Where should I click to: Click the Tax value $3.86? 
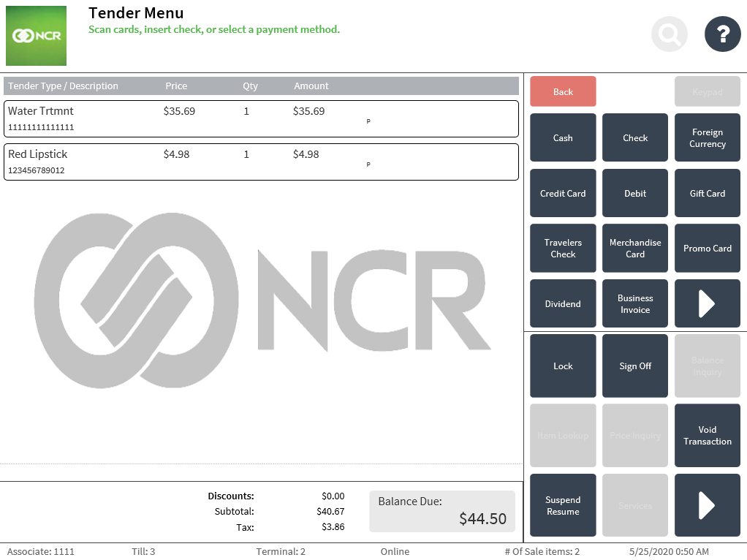click(x=333, y=526)
